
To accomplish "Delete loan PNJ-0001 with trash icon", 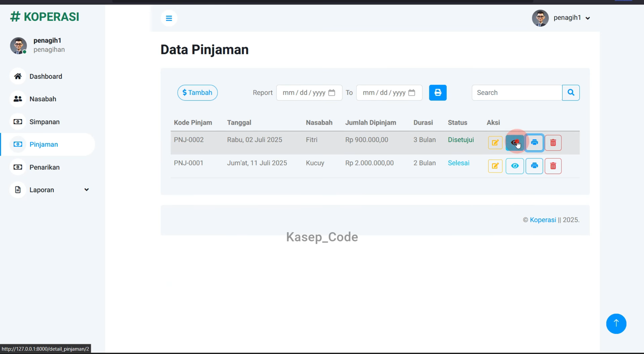I will coord(553,166).
